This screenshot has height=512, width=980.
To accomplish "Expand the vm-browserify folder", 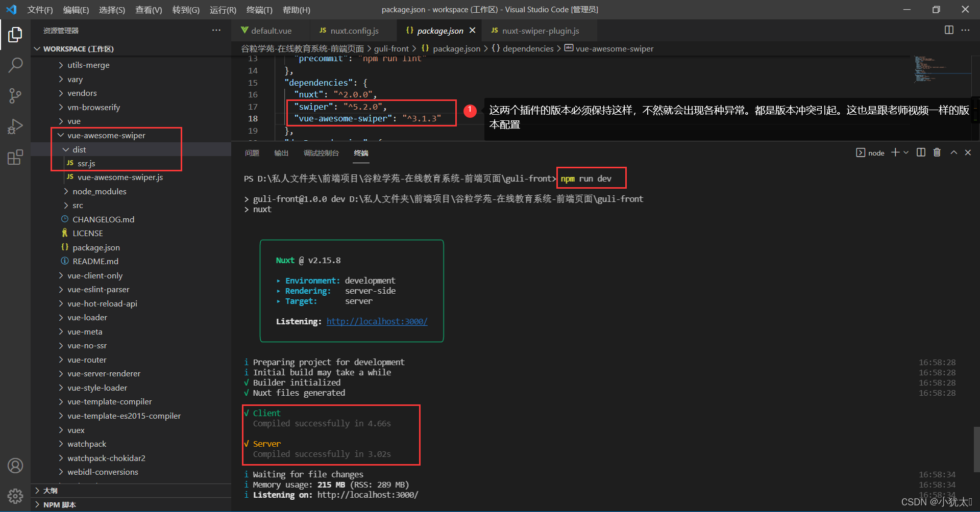I will 131,107.
